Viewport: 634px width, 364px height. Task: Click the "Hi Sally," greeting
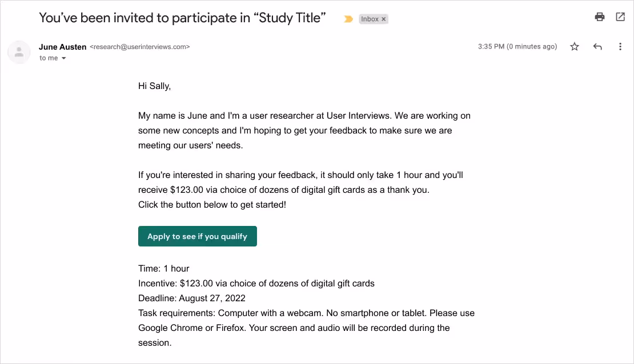coord(154,86)
